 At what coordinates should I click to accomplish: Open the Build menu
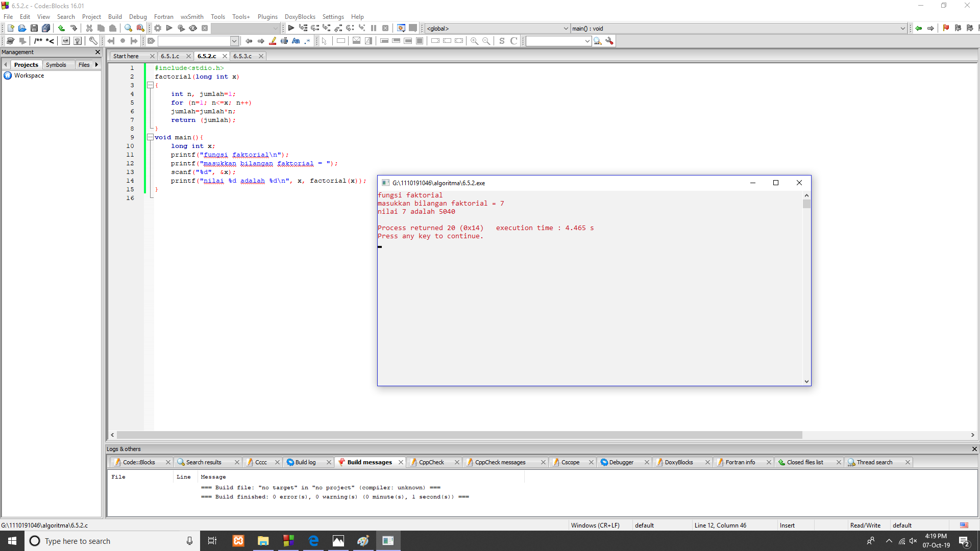coord(115,17)
